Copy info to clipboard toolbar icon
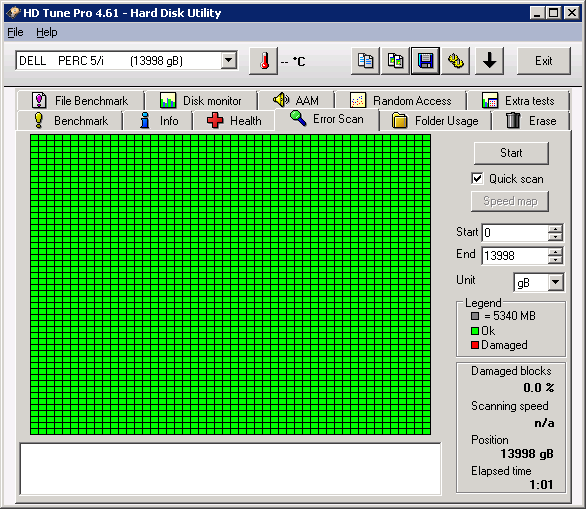This screenshot has width=586, height=509. coord(365,61)
